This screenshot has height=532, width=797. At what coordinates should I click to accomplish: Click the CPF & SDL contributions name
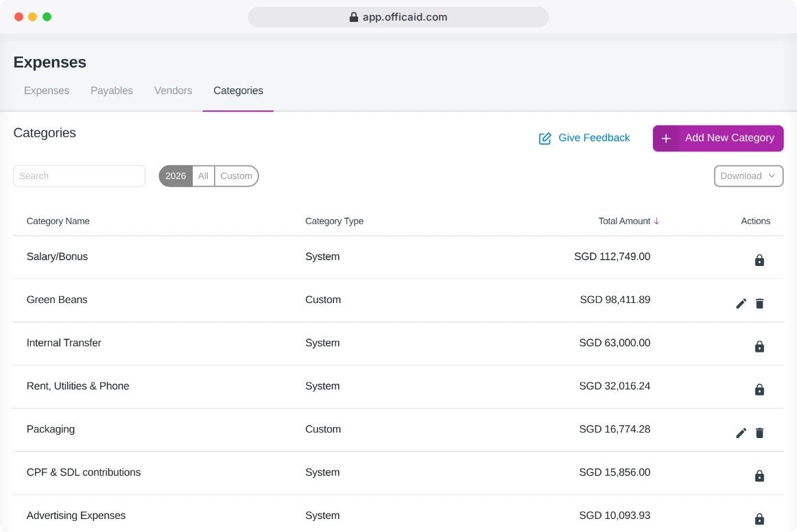coord(84,472)
